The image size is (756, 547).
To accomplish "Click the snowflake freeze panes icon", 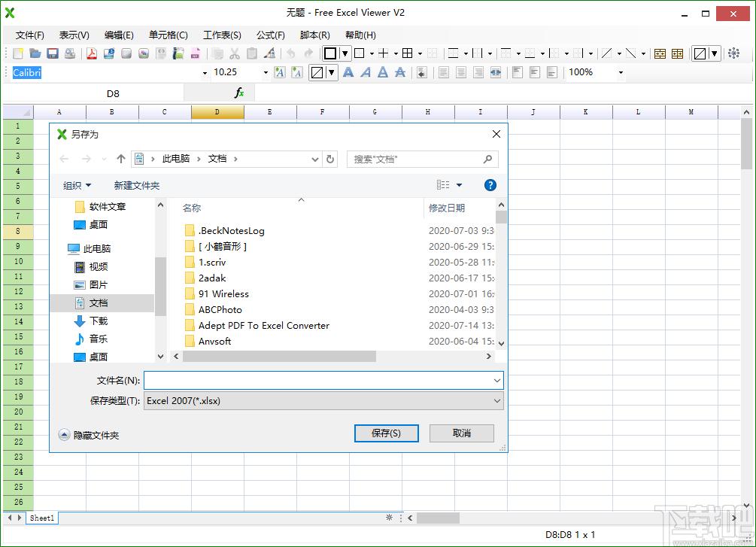I will tap(734, 53).
